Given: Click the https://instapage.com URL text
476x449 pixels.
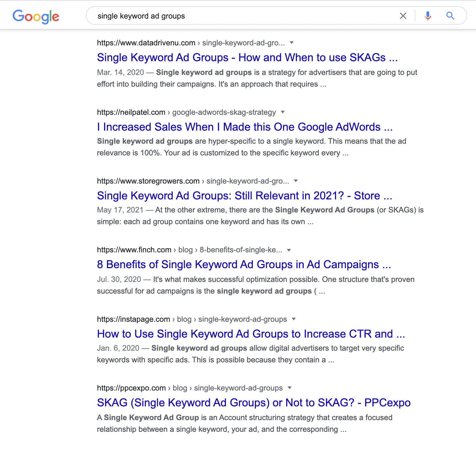Looking at the screenshot, I should pyautogui.click(x=133, y=319).
